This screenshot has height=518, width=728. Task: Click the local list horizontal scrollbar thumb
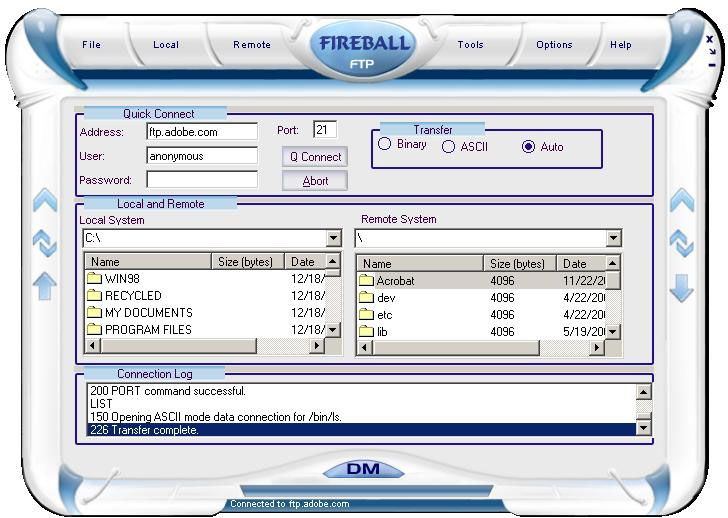tap(178, 346)
